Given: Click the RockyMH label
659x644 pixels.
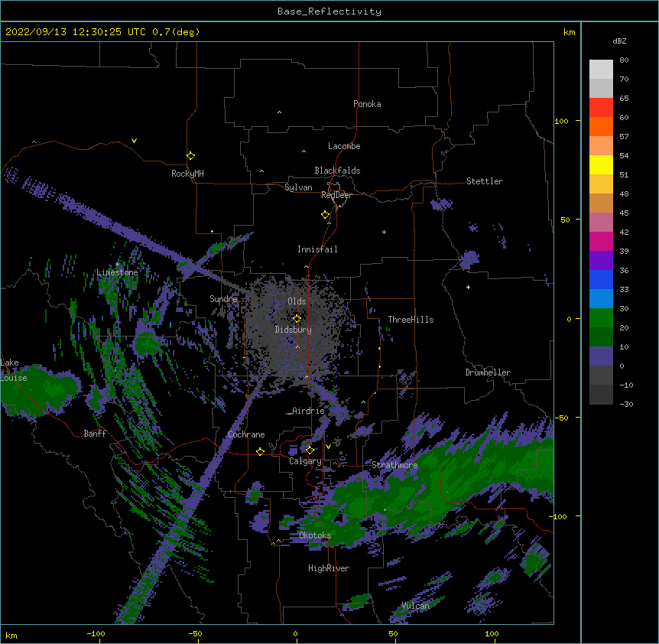Looking at the screenshot, I should [187, 174].
